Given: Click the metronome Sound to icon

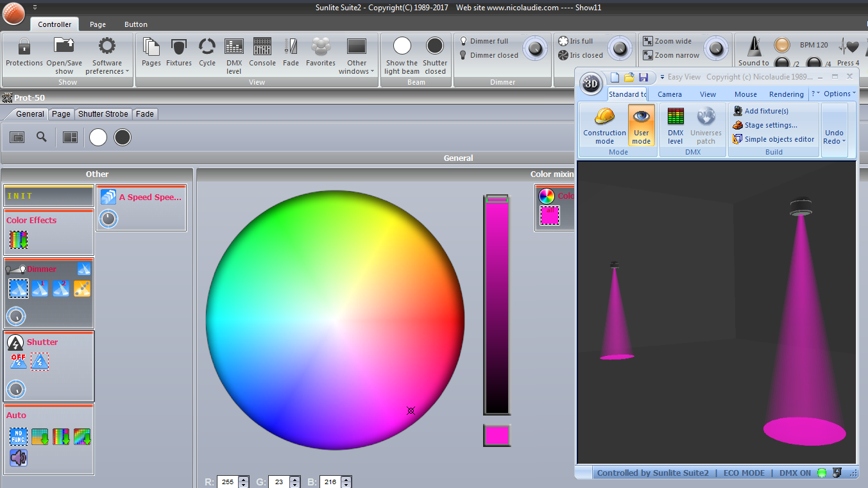Looking at the screenshot, I should click(x=753, y=47).
